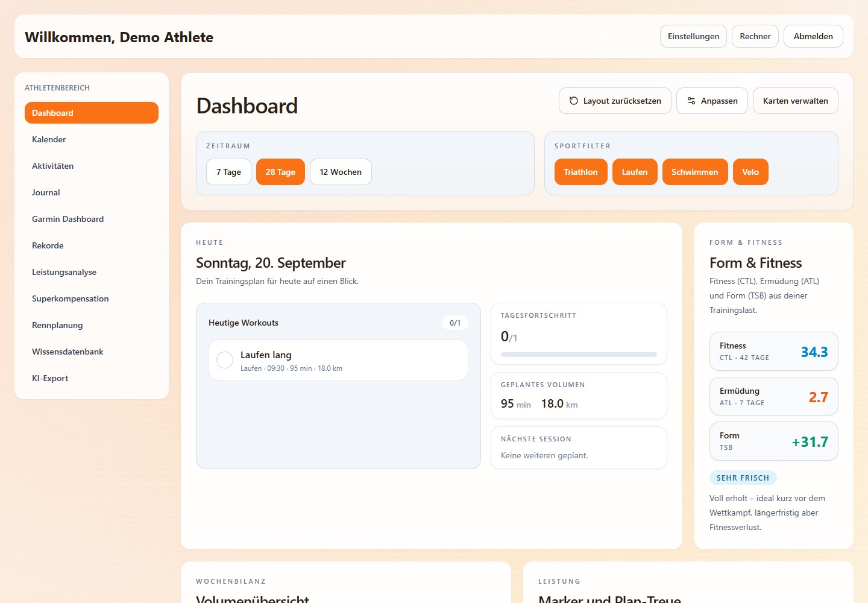868x603 pixels.
Task: Click the WOCHENBILANZ card label
Action: (x=231, y=581)
